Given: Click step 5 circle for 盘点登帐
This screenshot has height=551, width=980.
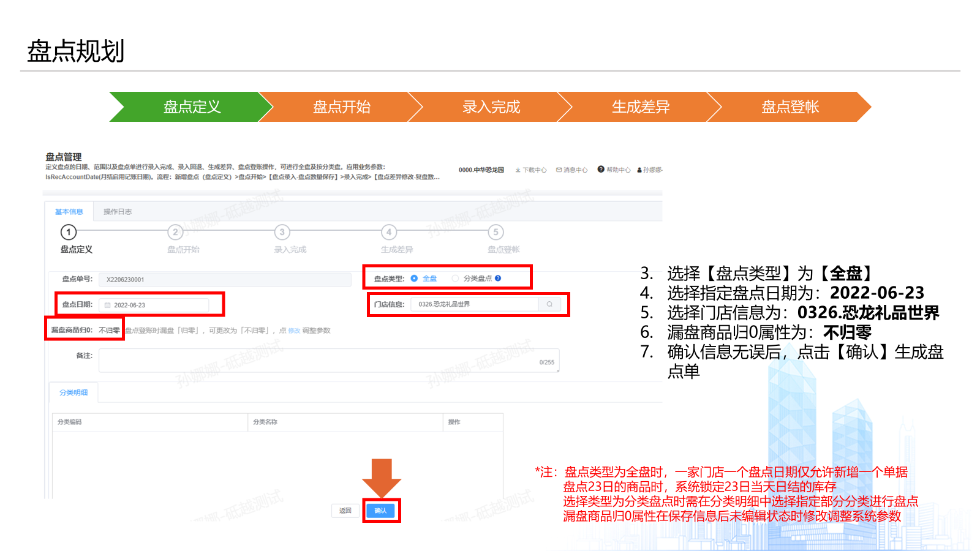Looking at the screenshot, I should (x=496, y=232).
